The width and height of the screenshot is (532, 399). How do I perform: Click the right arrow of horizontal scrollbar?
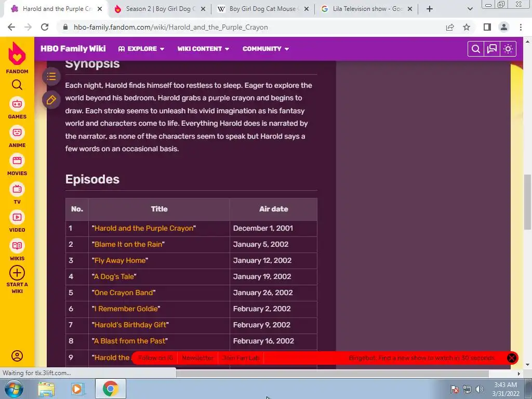(x=519, y=374)
